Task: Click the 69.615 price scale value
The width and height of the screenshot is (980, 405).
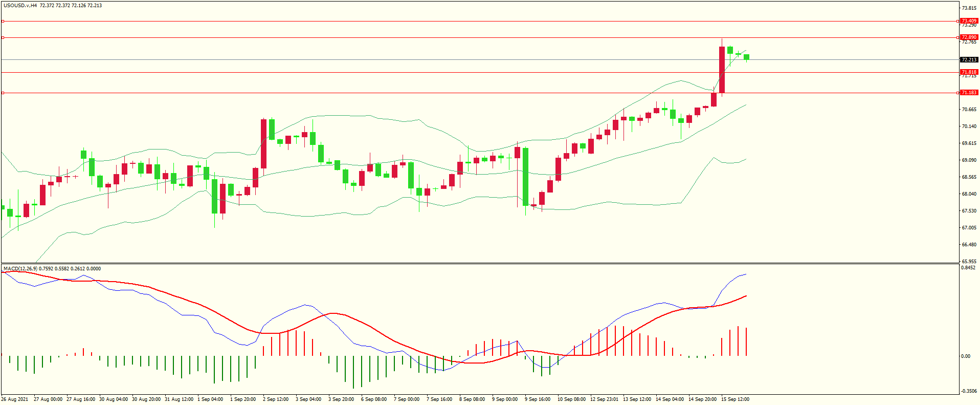Action: click(x=969, y=143)
